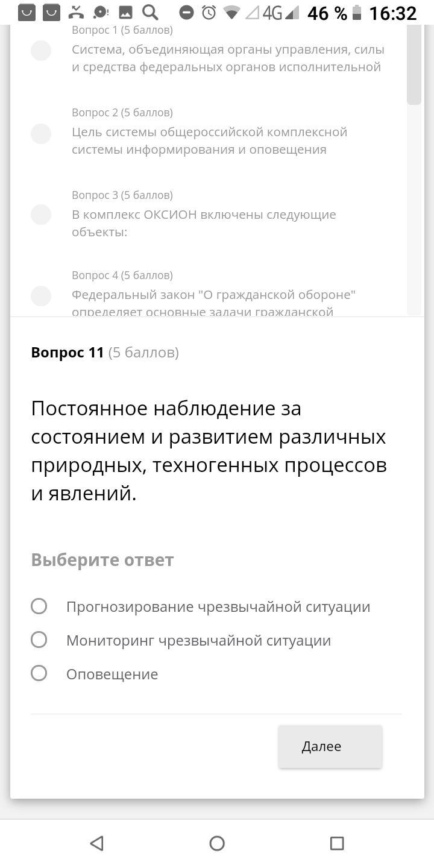Screen dimensions: 434x868
Task: Tap the Android back navigation button
Action: coord(96,843)
